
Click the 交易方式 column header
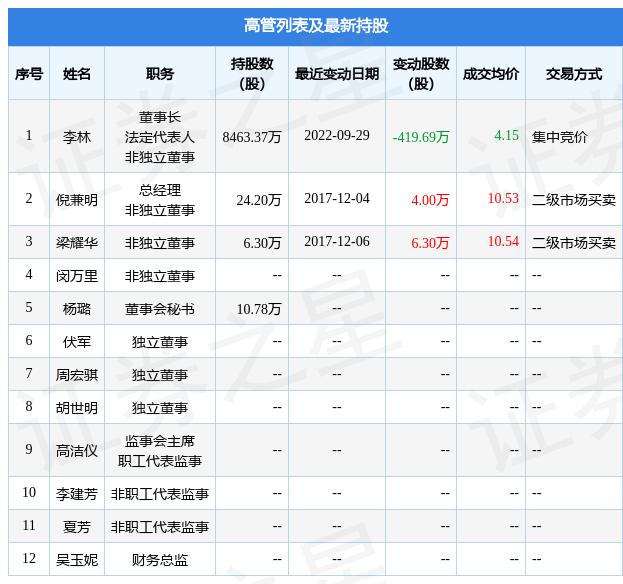pyautogui.click(x=574, y=74)
